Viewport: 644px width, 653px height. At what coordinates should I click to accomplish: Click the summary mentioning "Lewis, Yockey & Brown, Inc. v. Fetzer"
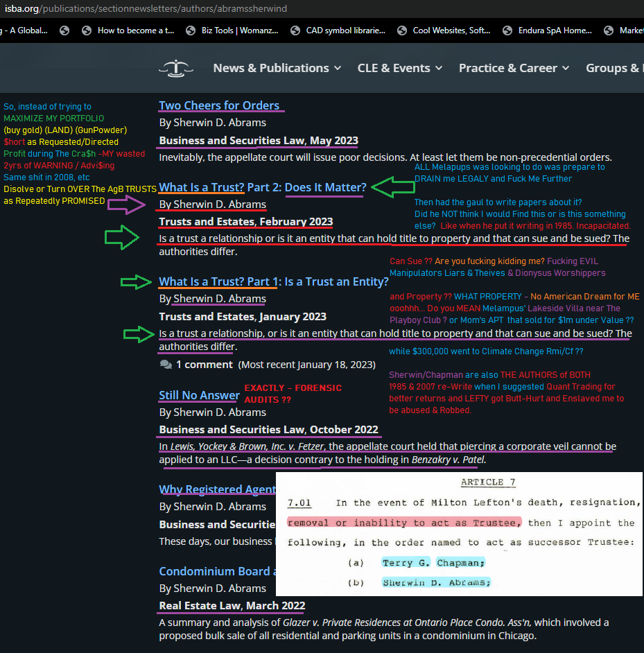[x=388, y=453]
